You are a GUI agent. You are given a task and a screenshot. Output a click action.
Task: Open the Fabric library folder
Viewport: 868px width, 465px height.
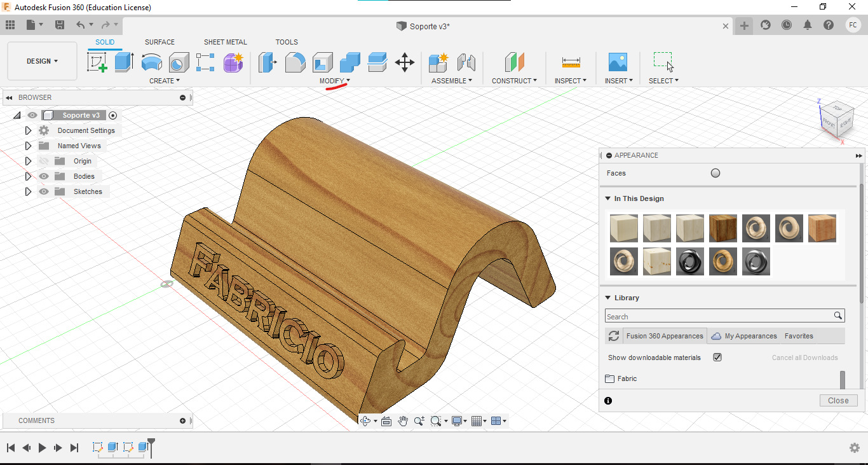click(627, 378)
